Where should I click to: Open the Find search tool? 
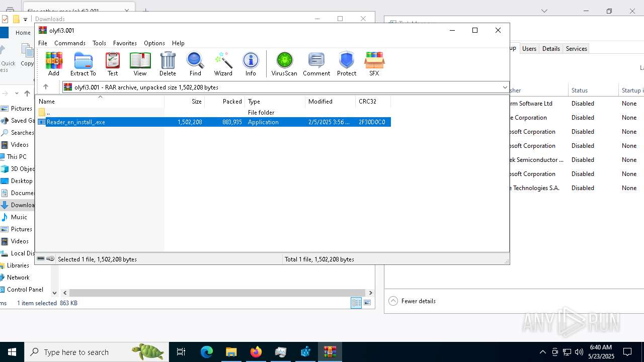point(195,64)
